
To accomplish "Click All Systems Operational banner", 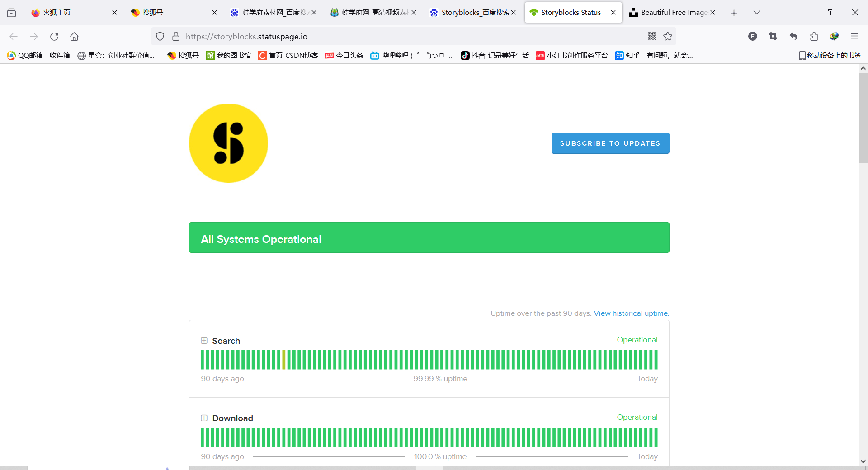I will (x=429, y=237).
